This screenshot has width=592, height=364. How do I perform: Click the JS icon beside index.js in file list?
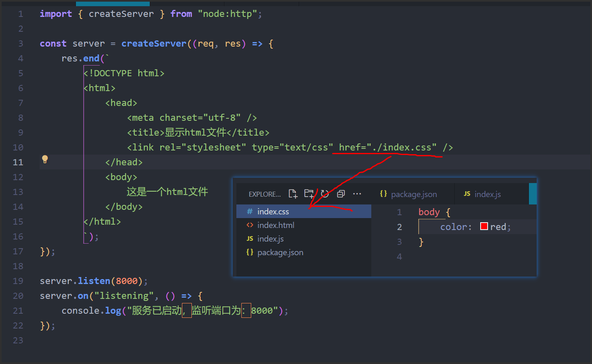[250, 239]
